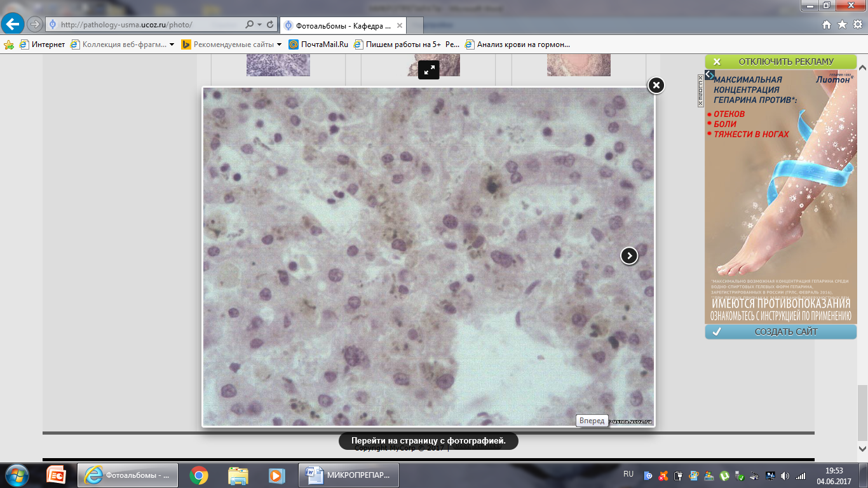The height and width of the screenshot is (488, 868).
Task: Click Add to favorites bar star icon
Action: pyautogui.click(x=9, y=44)
